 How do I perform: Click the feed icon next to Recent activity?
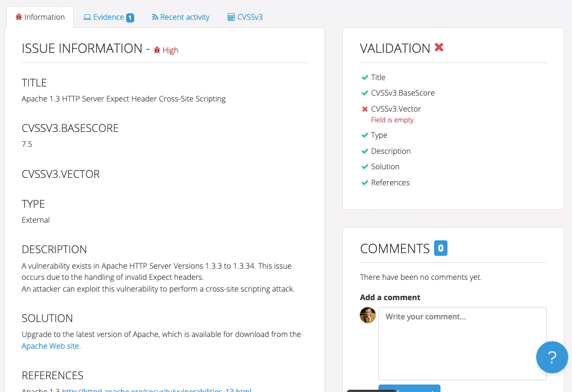(154, 17)
